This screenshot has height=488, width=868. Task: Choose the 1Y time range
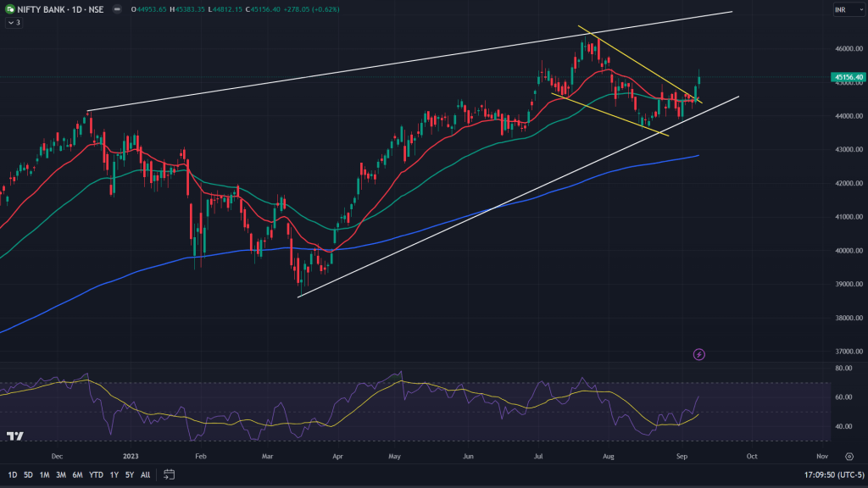pyautogui.click(x=114, y=474)
